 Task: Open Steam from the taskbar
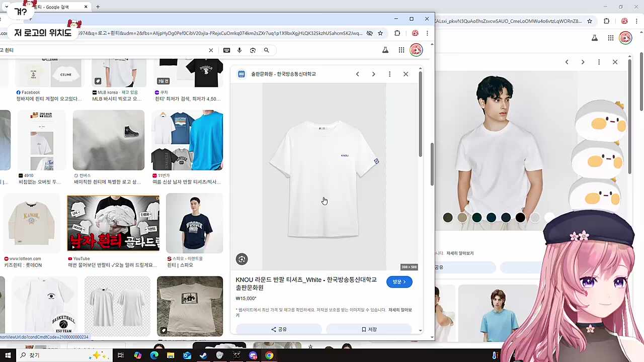point(203,355)
